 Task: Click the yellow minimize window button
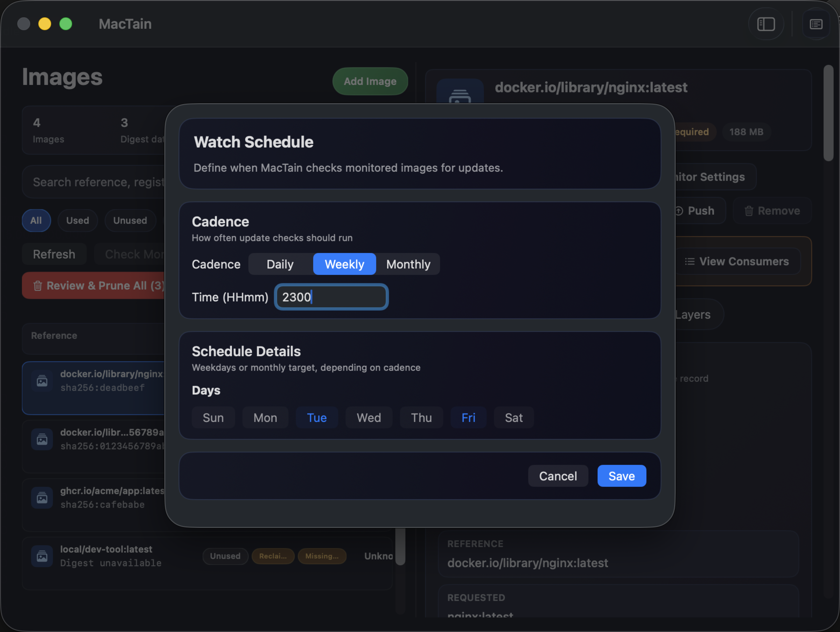pyautogui.click(x=45, y=24)
